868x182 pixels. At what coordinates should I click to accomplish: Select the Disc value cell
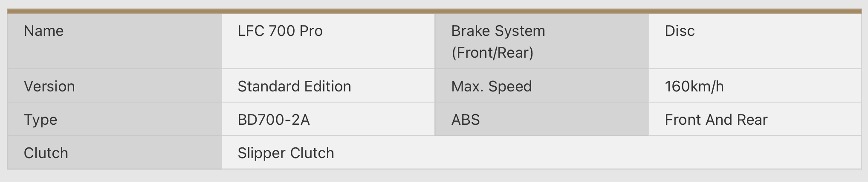pyautogui.click(x=755, y=41)
